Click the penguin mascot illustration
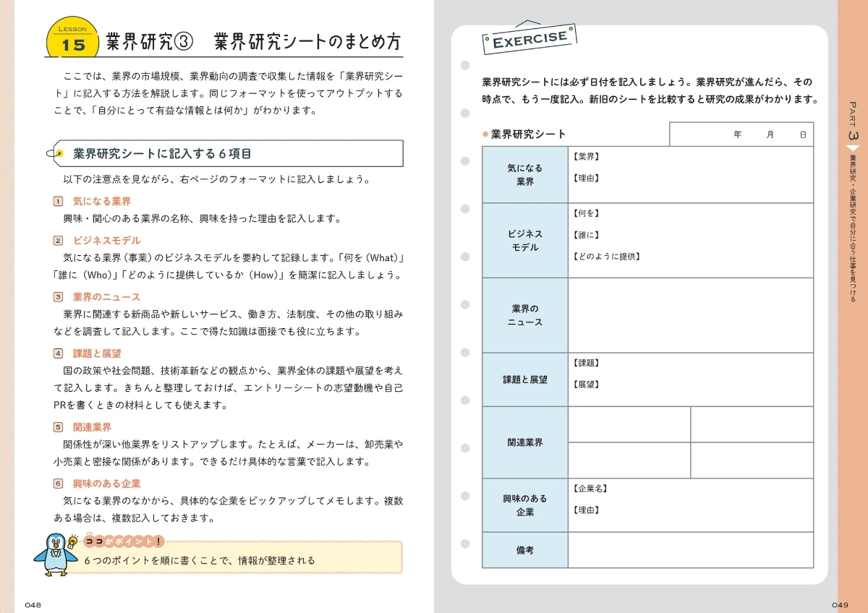 point(52,555)
